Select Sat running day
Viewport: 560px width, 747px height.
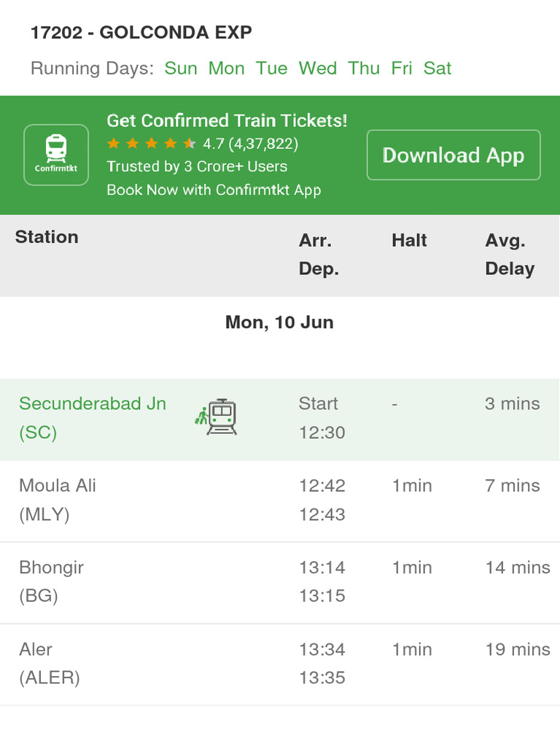point(437,69)
